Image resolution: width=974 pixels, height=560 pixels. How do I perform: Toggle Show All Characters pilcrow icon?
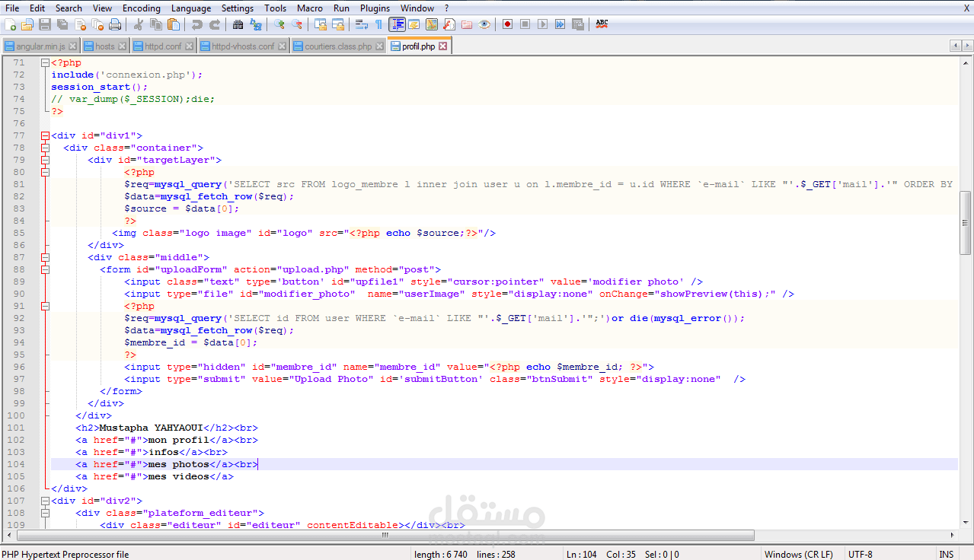click(x=378, y=24)
